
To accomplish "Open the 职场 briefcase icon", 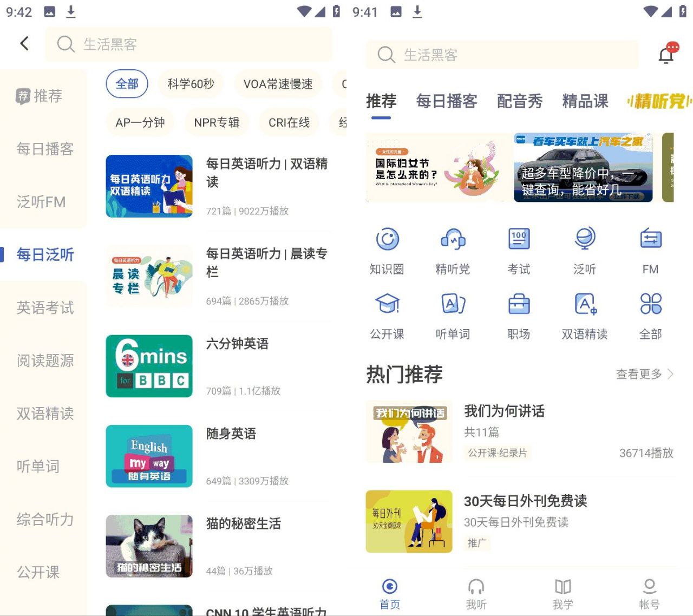I will point(519,304).
